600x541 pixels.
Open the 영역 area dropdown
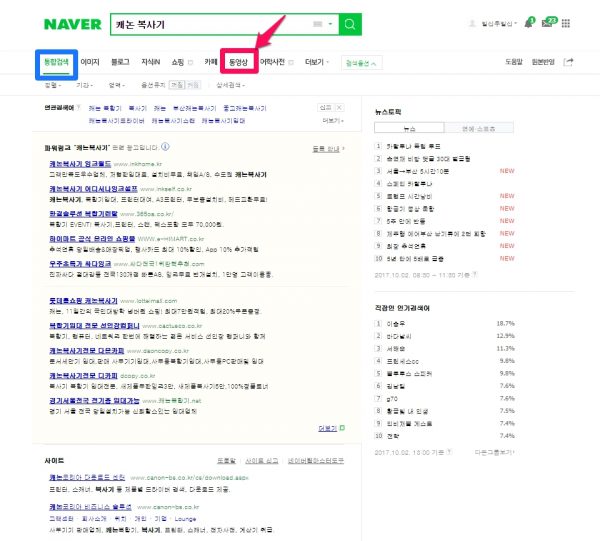116,85
